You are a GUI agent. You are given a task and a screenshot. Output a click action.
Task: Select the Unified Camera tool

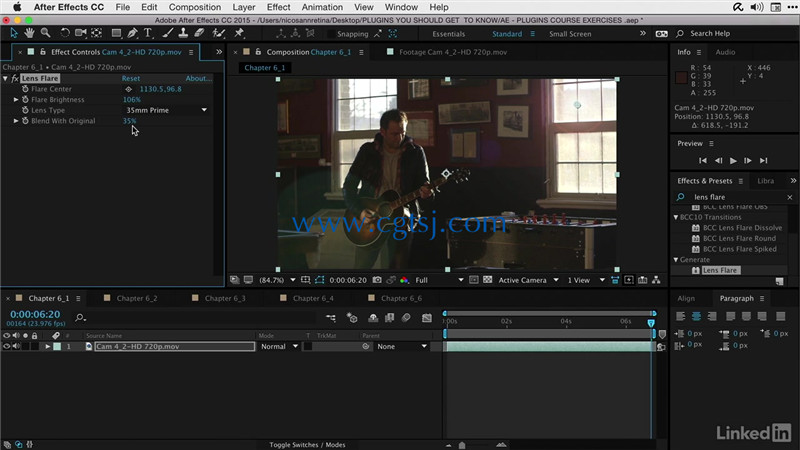click(x=81, y=33)
